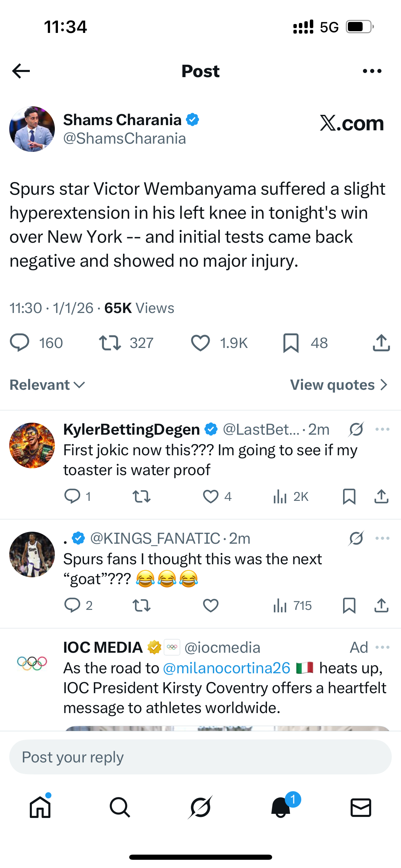Repost the Shams Charania post
The height and width of the screenshot is (868, 401).
tap(110, 343)
